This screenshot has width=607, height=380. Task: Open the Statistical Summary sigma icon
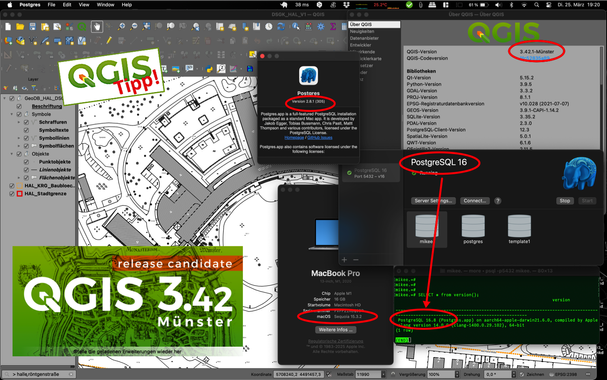[333, 27]
